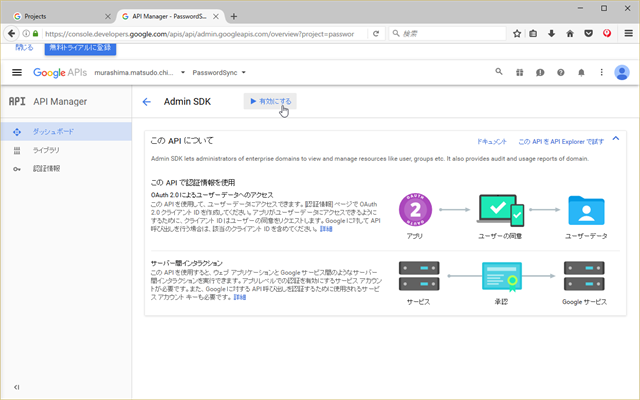
Task: Click the 閉じる link in the banner
Action: click(x=24, y=47)
